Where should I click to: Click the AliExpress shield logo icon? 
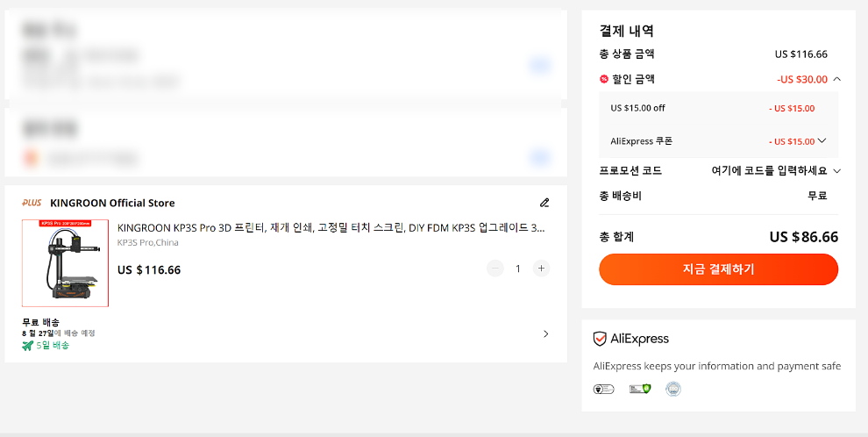coord(600,339)
